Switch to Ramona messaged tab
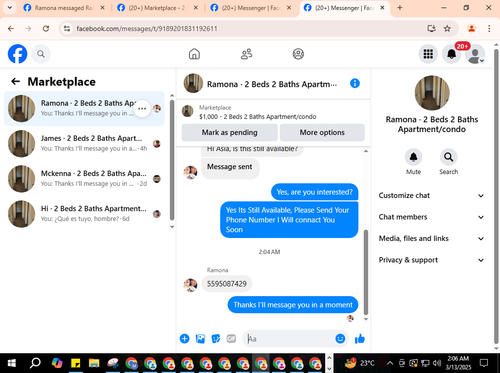500x373 pixels. (64, 8)
